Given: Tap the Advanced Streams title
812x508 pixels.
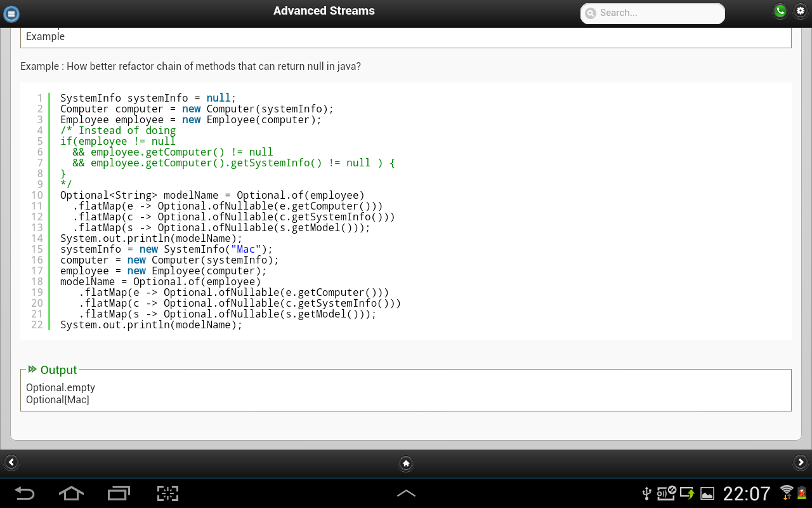Looking at the screenshot, I should (324, 11).
